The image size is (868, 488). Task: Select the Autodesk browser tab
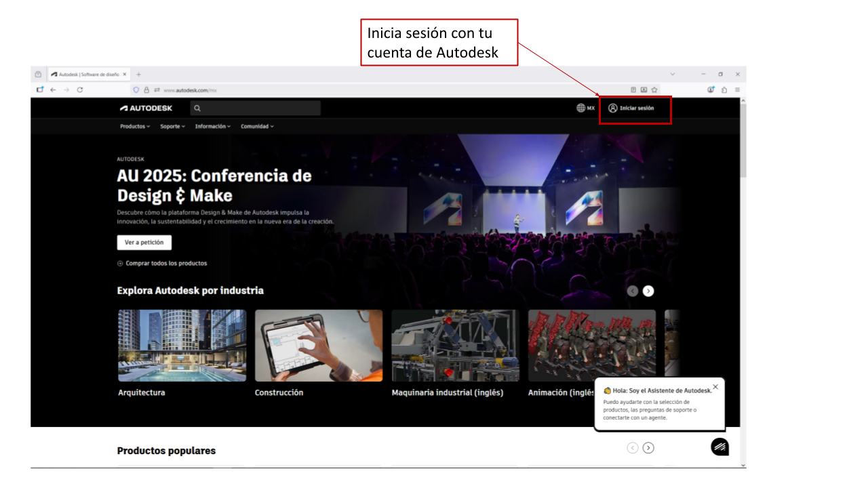88,75
